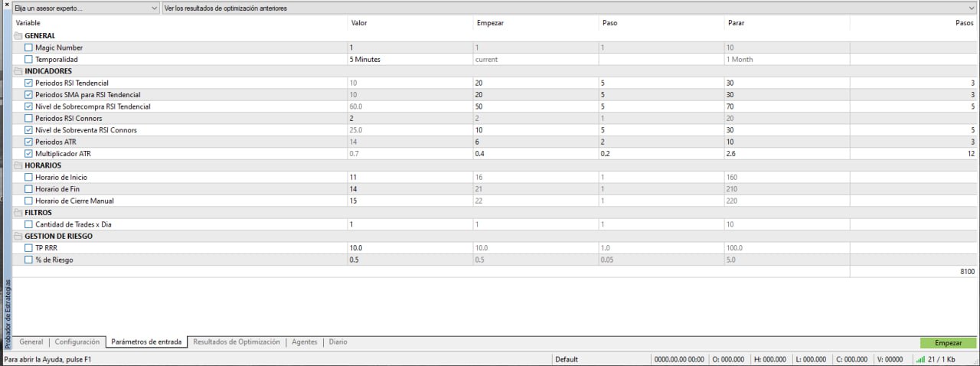Check the Periodos RSI Connors box
Image resolution: width=980 pixels, height=366 pixels.
pyautogui.click(x=28, y=118)
